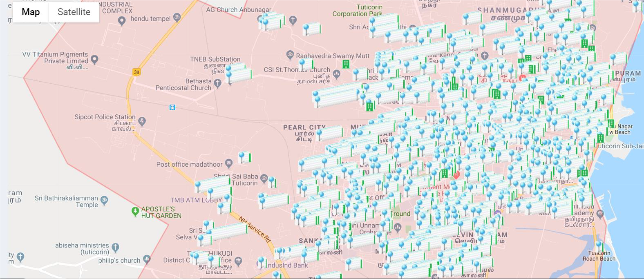Click the AG Church Anbunagar cross icon
Viewport: 644px width, 279px height.
293,20
